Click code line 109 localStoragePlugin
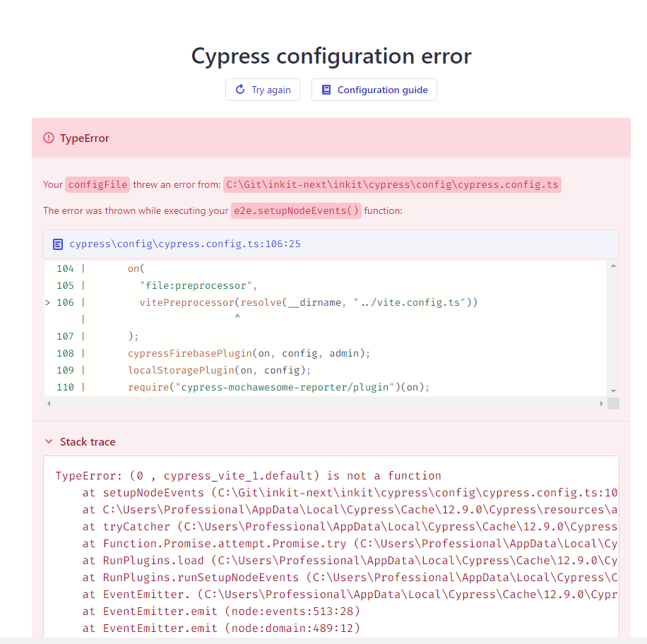The width and height of the screenshot is (647, 644). pos(219,370)
